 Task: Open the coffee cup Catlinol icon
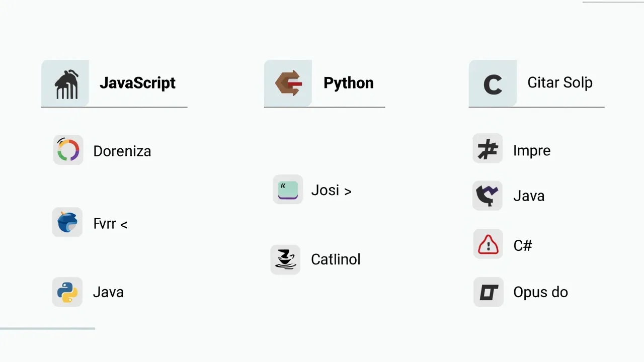pyautogui.click(x=285, y=259)
